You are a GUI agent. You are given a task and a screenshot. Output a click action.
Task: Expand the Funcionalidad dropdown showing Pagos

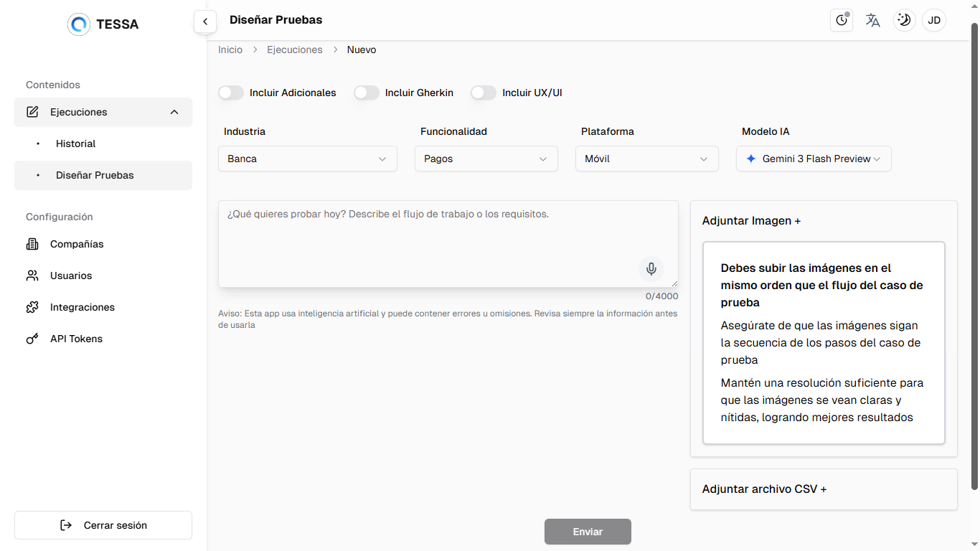pos(486,159)
